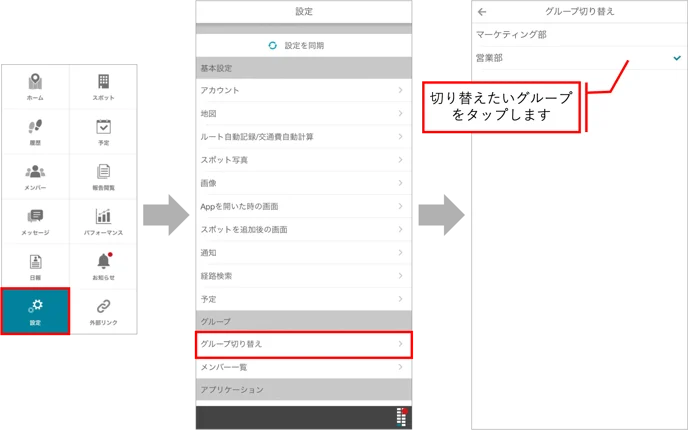Open the 履歴 footprints icon

click(35, 126)
